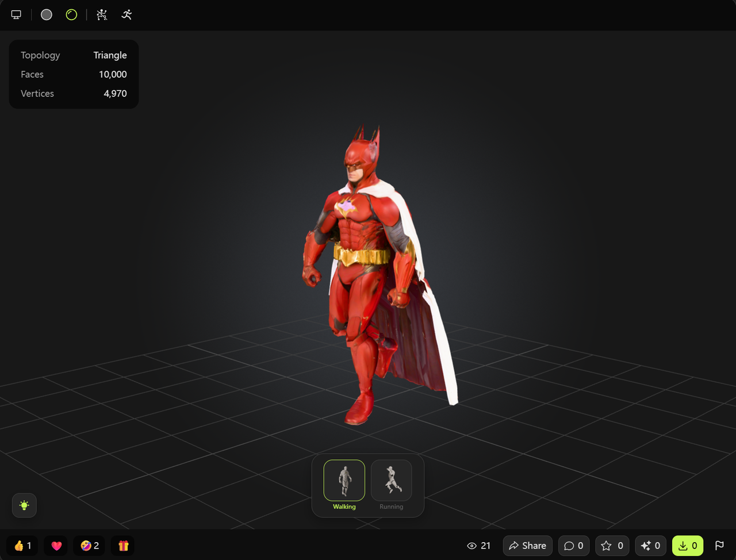This screenshot has width=736, height=560.
Task: Click the 10,000 faces value
Action: (113, 74)
